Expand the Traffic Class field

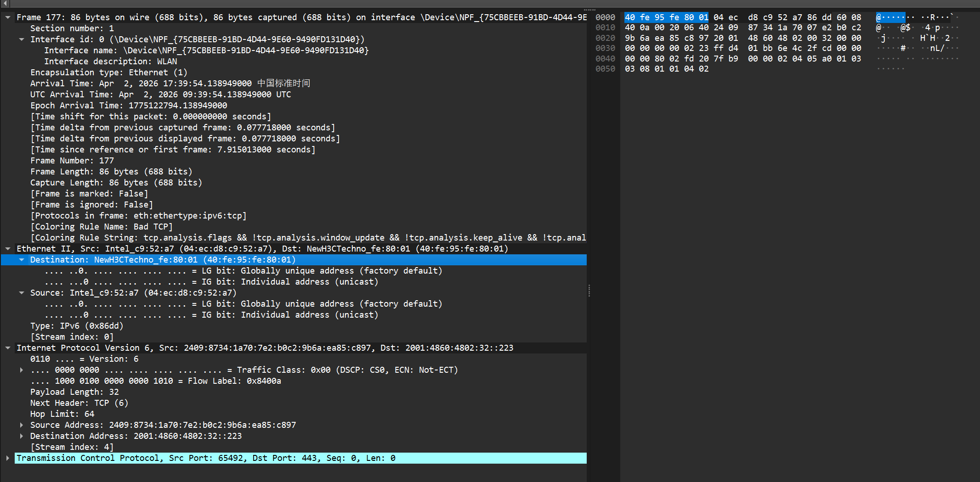click(22, 370)
